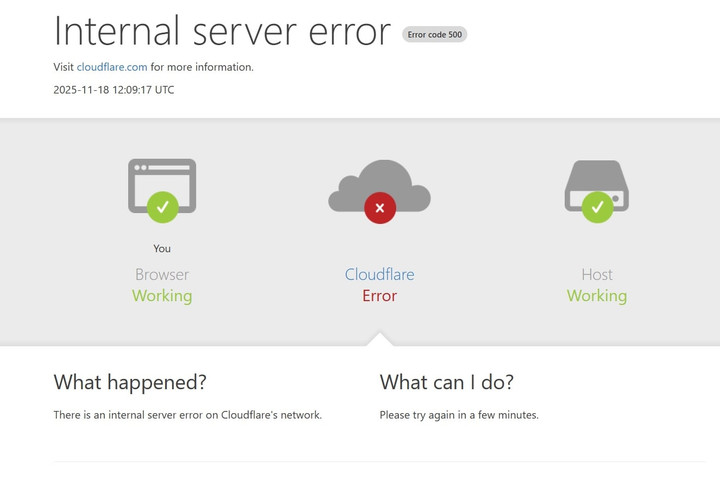This screenshot has height=480, width=720.
Task: Click 'Please try again in a few minutes.'
Action: (459, 415)
